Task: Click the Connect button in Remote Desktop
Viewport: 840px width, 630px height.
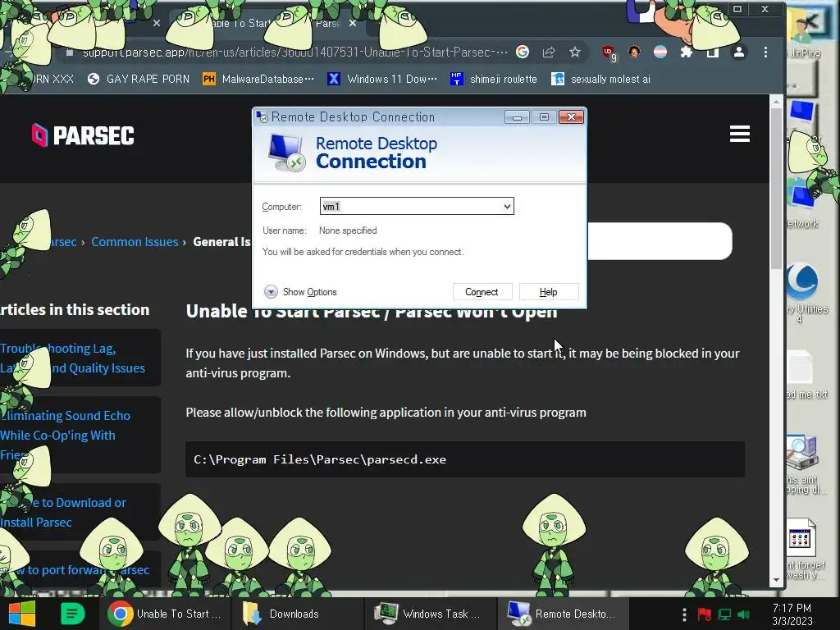Action: 482,292
